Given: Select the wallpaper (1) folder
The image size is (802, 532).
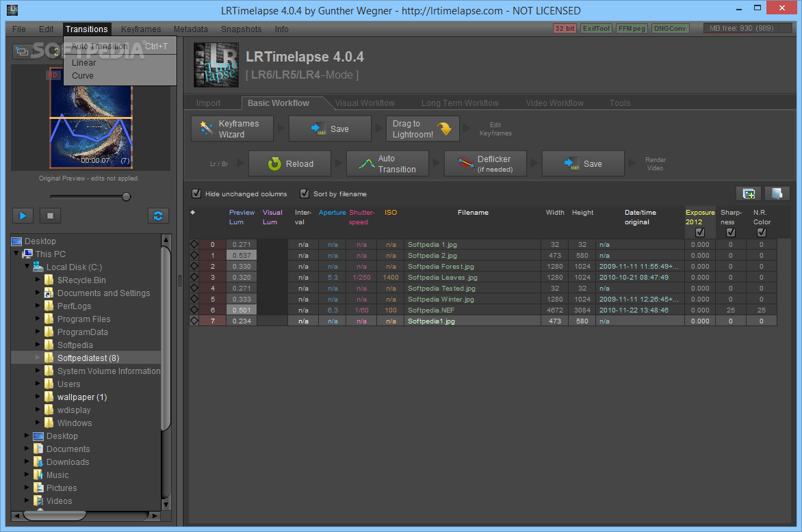Looking at the screenshot, I should tap(82, 397).
